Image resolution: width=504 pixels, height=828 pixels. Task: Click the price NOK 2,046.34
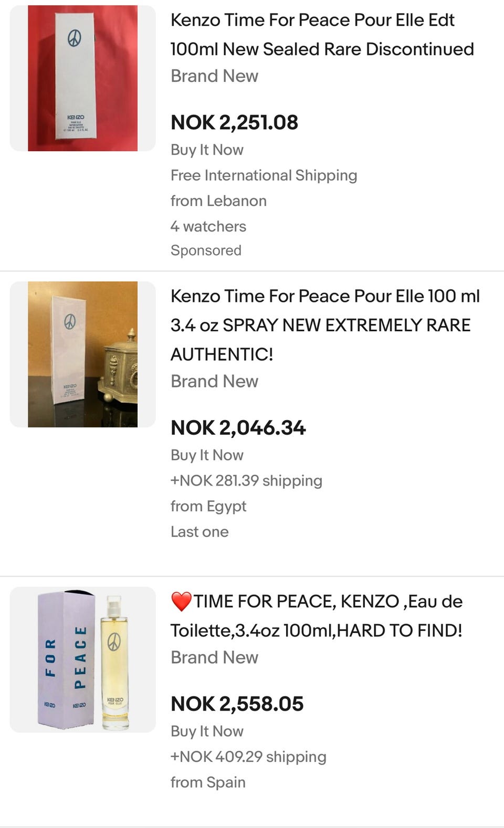238,428
